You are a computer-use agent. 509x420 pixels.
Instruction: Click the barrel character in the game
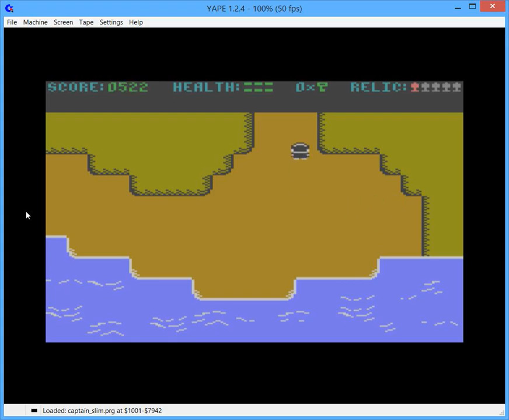coord(300,152)
